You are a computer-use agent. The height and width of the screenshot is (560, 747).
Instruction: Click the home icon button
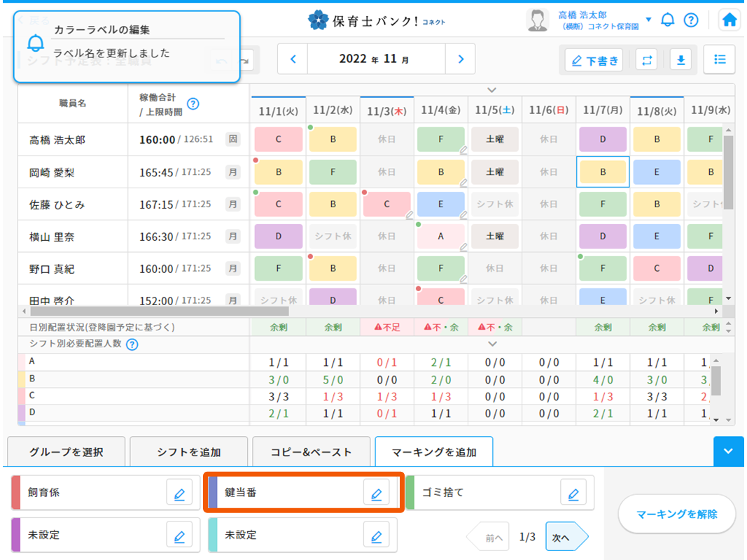tap(729, 20)
